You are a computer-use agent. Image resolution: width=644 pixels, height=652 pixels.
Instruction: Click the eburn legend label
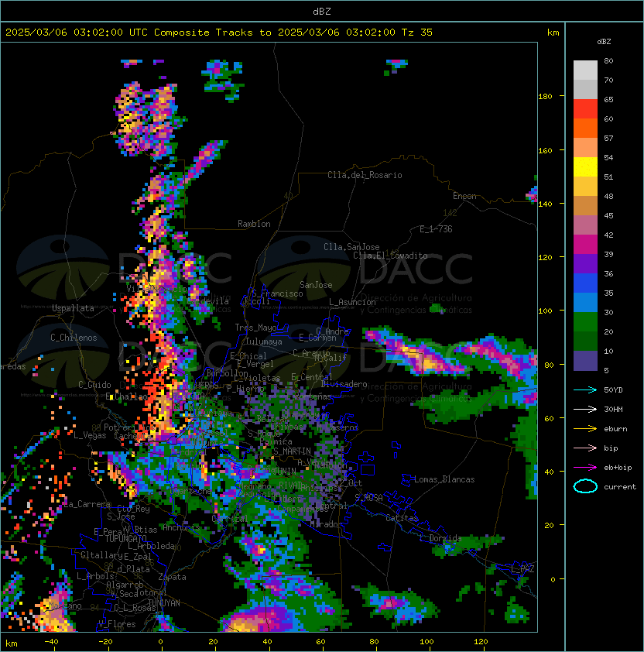coord(615,429)
